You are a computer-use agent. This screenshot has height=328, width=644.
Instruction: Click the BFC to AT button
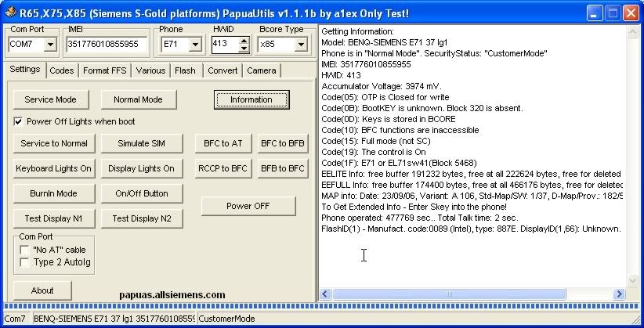tap(223, 144)
